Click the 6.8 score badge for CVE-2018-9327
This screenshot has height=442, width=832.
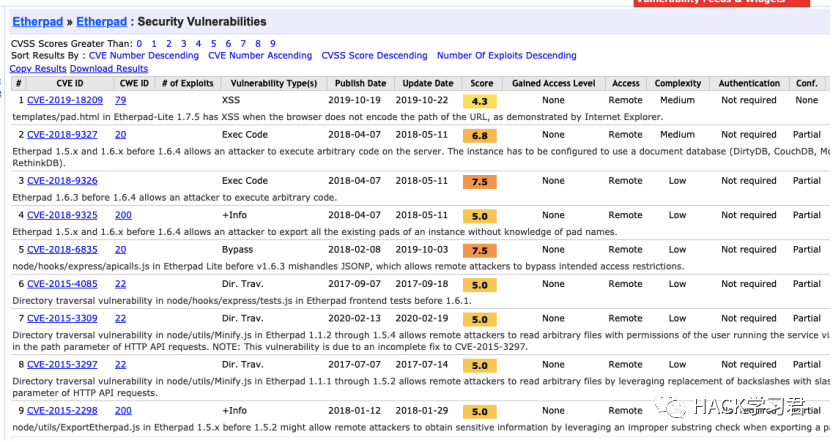click(480, 135)
